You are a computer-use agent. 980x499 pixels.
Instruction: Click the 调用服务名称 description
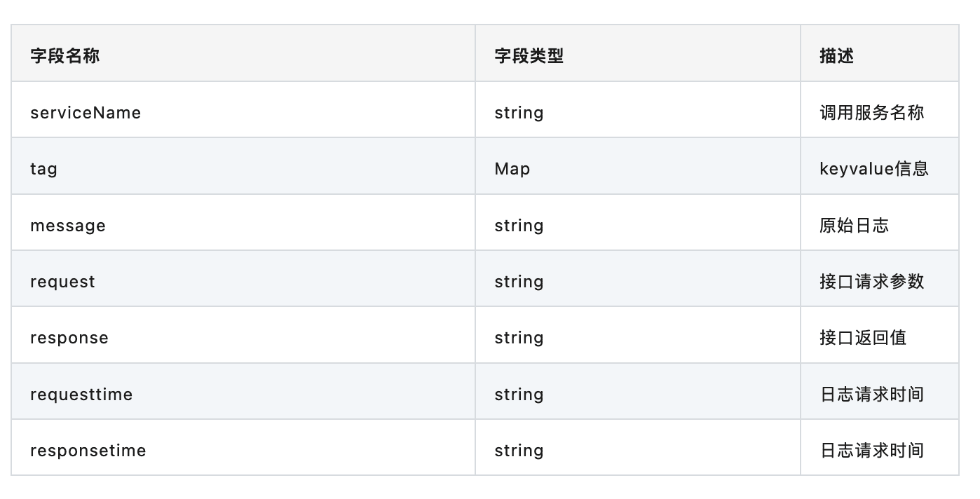click(871, 113)
